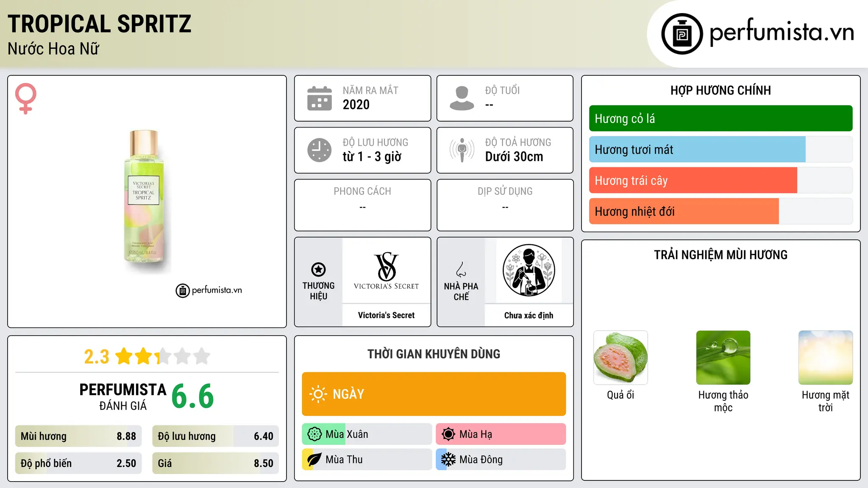This screenshot has width=868, height=488.
Task: Click the Mùa Xuân season label
Action: click(x=347, y=434)
